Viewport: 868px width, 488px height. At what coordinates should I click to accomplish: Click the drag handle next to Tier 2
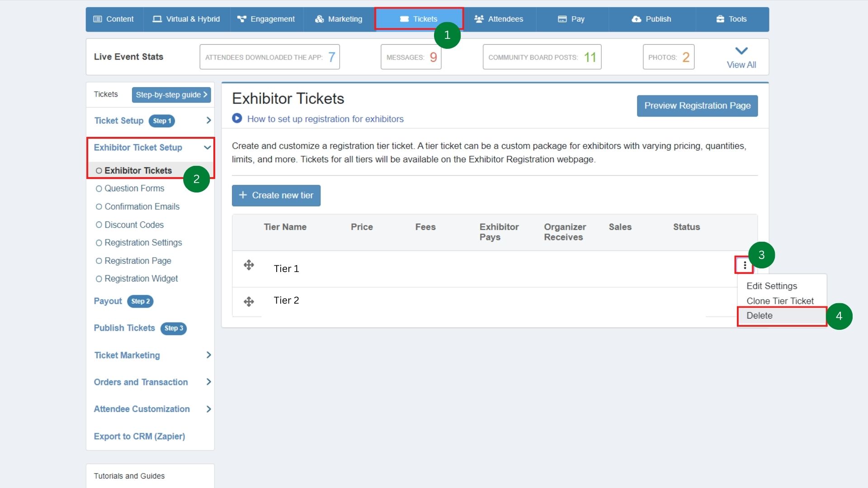click(x=249, y=301)
